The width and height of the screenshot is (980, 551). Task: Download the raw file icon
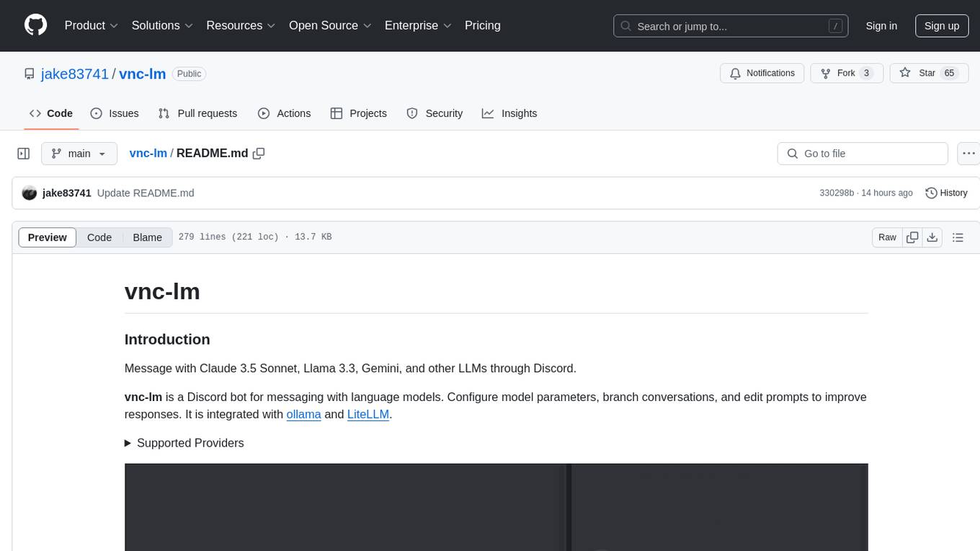[x=932, y=237]
